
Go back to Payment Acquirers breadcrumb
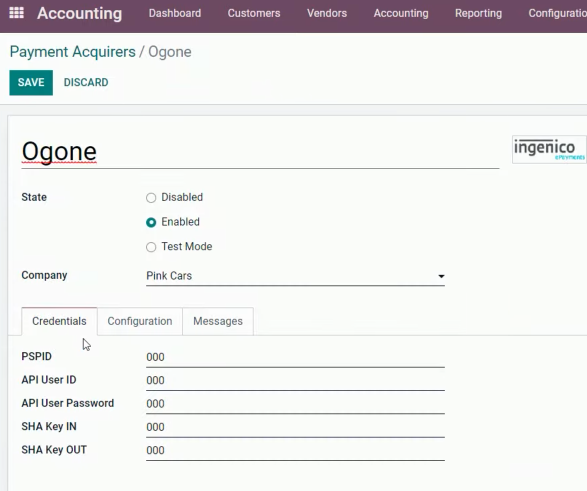pos(73,52)
